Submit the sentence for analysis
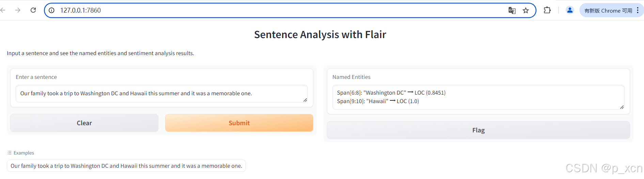 [x=239, y=123]
